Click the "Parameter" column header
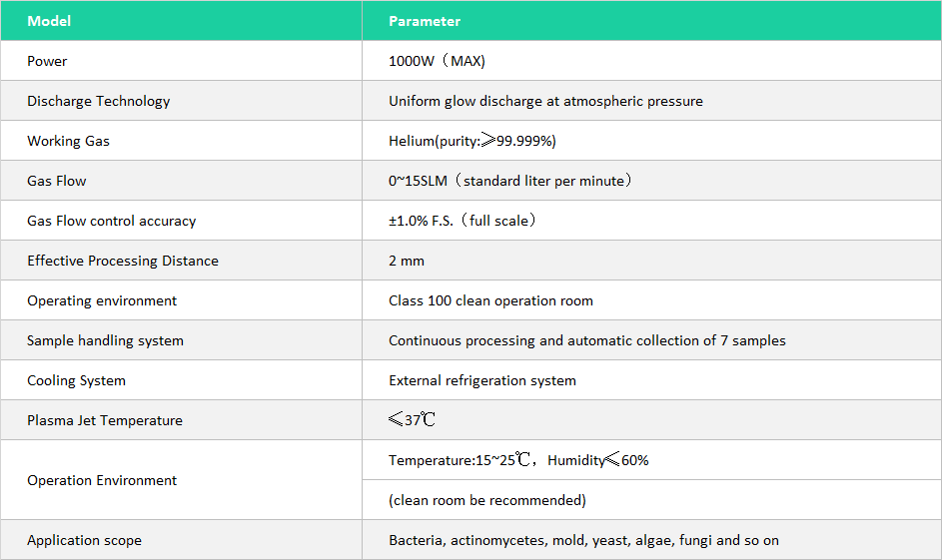The width and height of the screenshot is (942, 560). 425,21
